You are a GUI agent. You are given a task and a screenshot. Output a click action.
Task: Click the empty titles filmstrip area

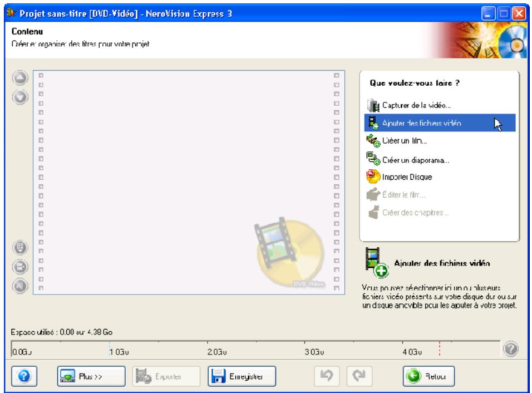tap(189, 182)
